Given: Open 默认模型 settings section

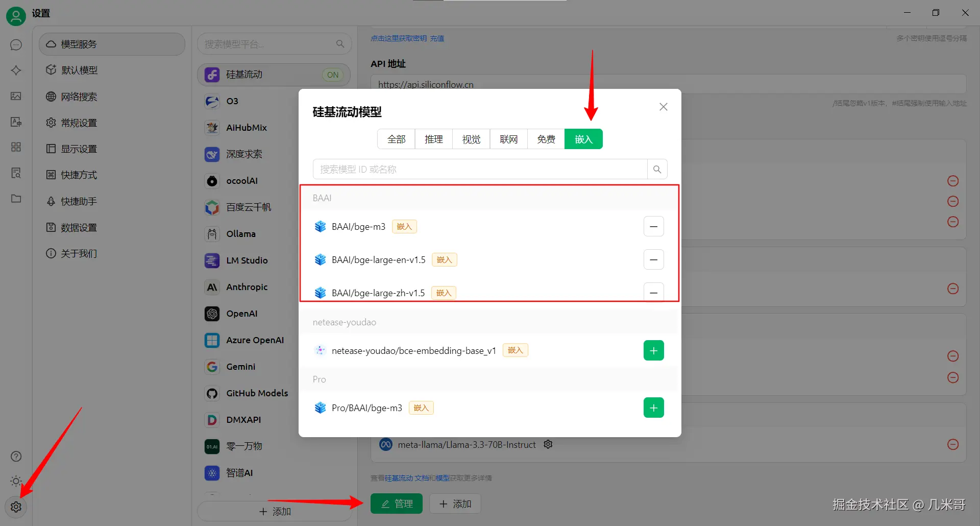Looking at the screenshot, I should tap(79, 70).
